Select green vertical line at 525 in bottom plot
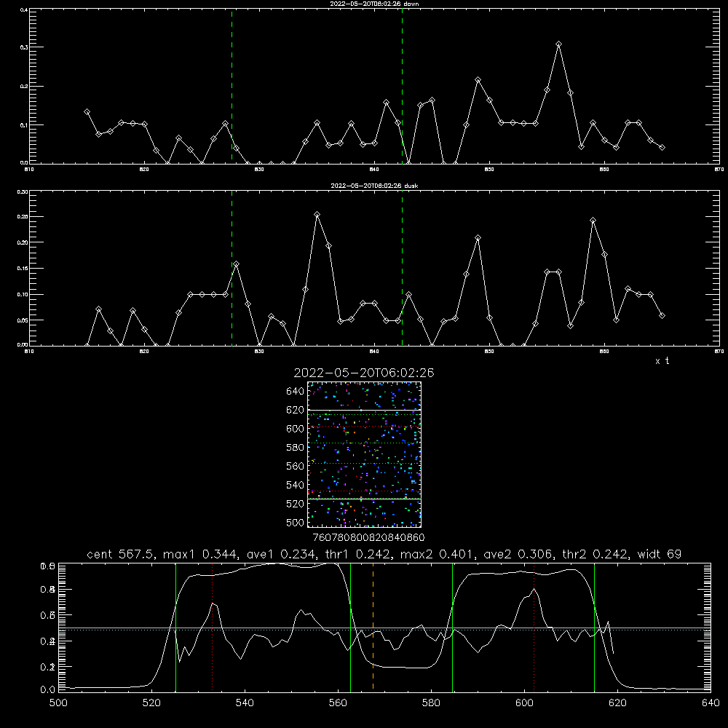This screenshot has width=728, height=728. 175,628
